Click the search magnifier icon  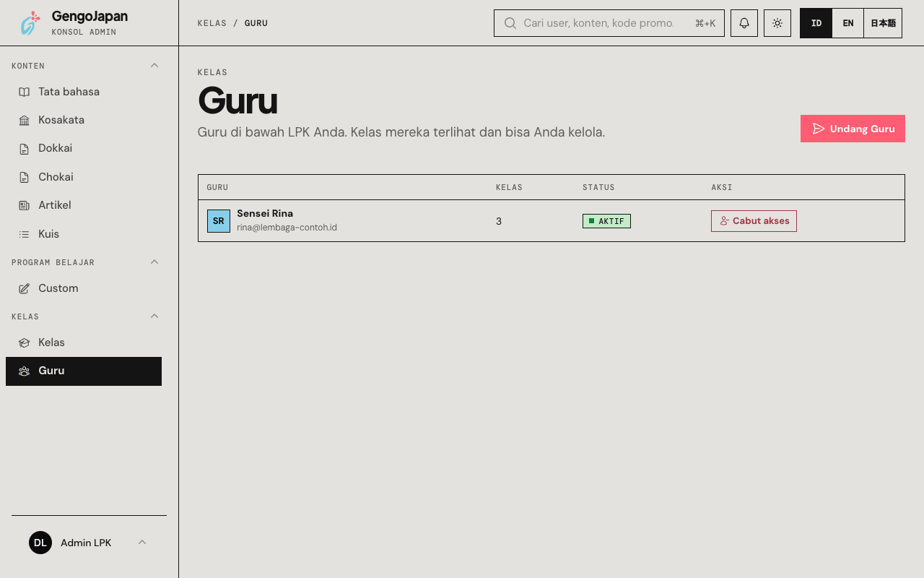tap(510, 23)
